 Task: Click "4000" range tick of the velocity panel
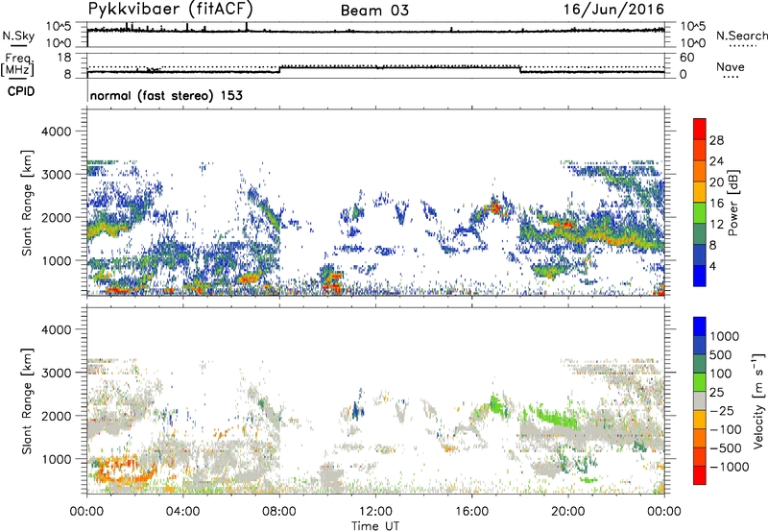56,329
